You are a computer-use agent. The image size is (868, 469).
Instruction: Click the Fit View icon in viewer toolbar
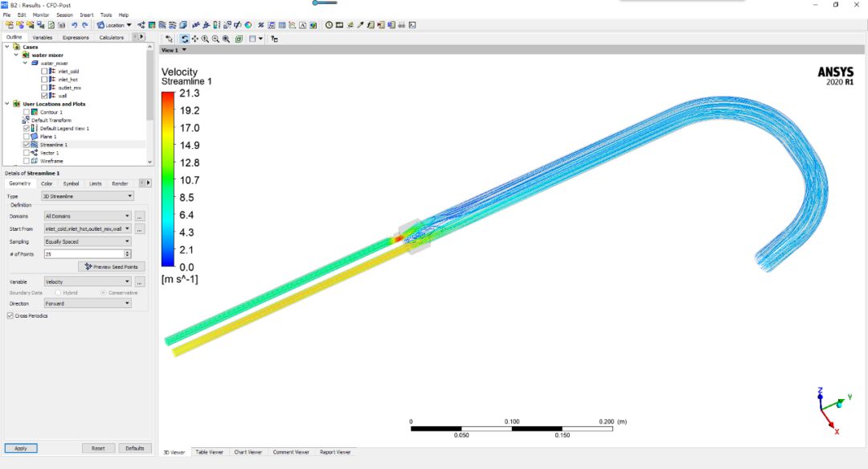click(x=239, y=38)
